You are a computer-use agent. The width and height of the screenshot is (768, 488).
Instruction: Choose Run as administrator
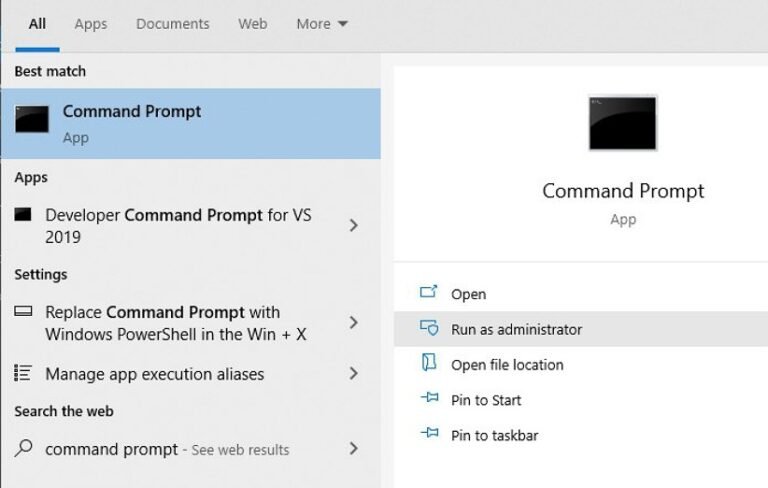coord(516,329)
